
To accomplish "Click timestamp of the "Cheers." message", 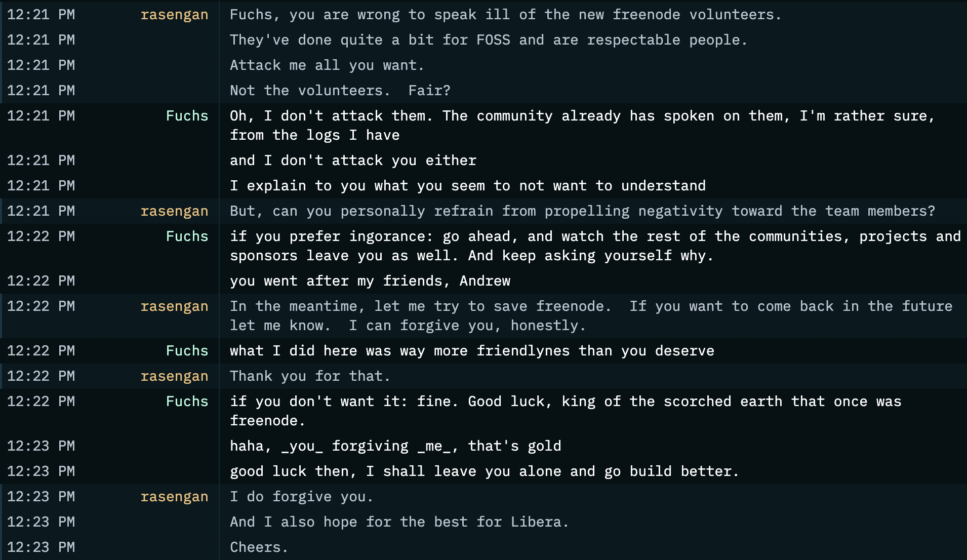I will pyautogui.click(x=41, y=547).
